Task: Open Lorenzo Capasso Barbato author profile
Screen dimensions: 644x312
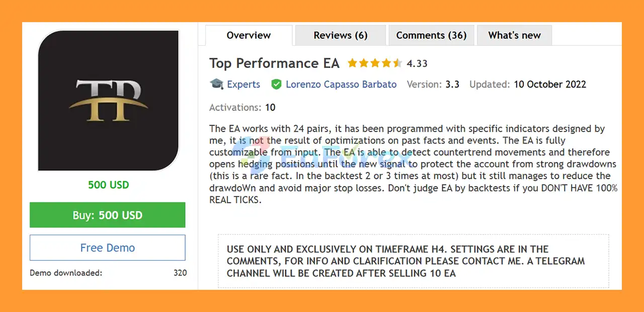Action: point(341,84)
